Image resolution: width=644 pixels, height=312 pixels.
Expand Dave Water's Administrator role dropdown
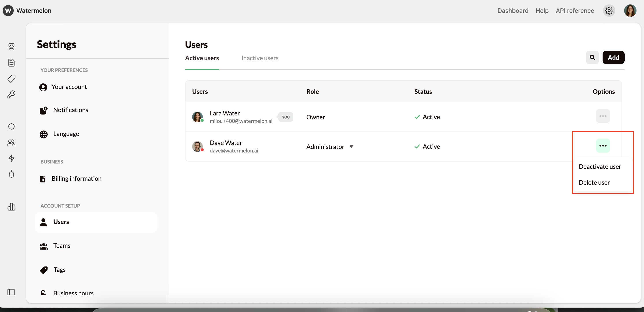(351, 146)
